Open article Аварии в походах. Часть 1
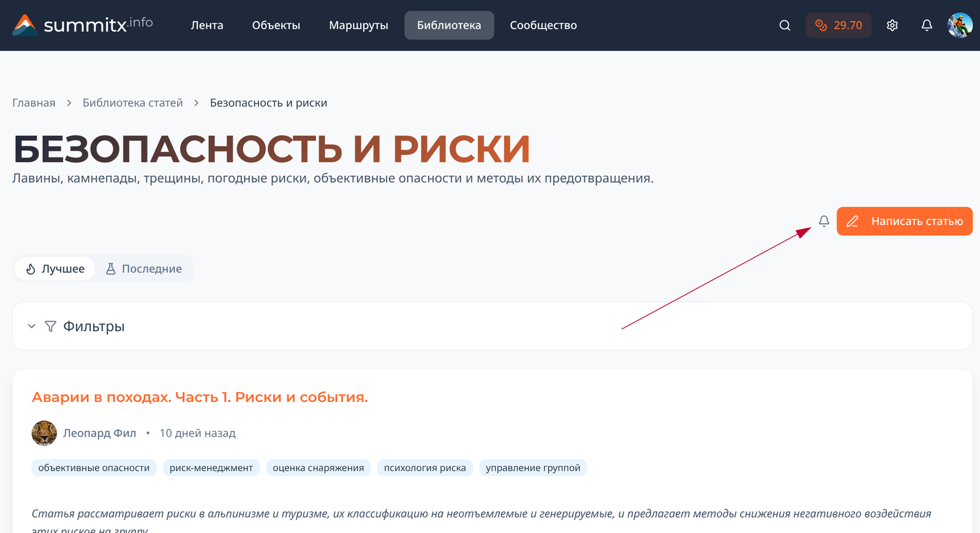The height and width of the screenshot is (533, 980). (200, 397)
